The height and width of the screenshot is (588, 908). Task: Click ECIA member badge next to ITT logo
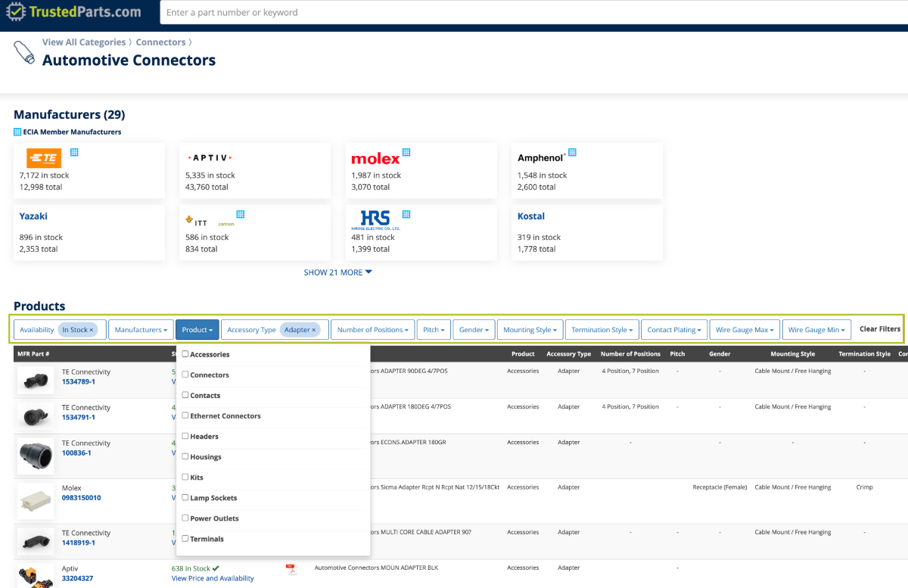(x=241, y=214)
